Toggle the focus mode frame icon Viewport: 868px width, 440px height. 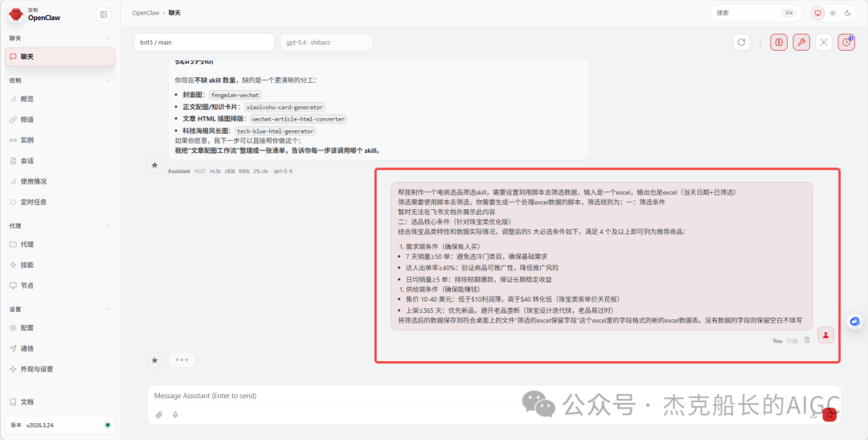pos(824,42)
